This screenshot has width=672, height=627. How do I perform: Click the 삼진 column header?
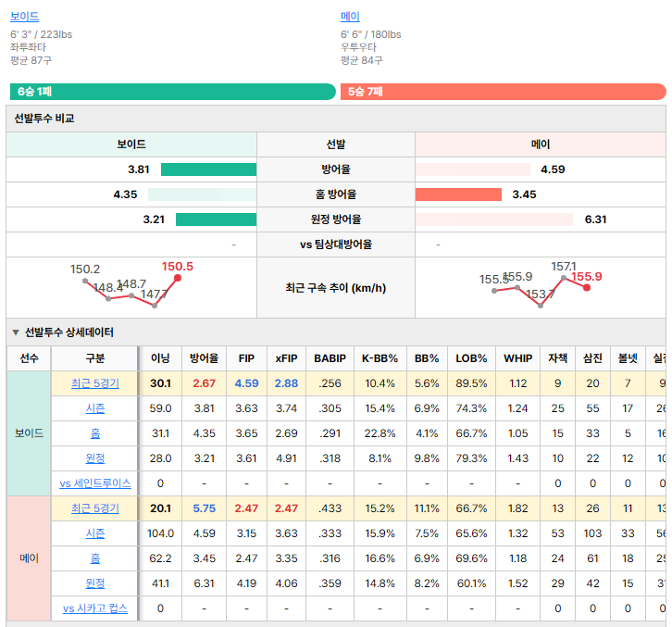(592, 358)
